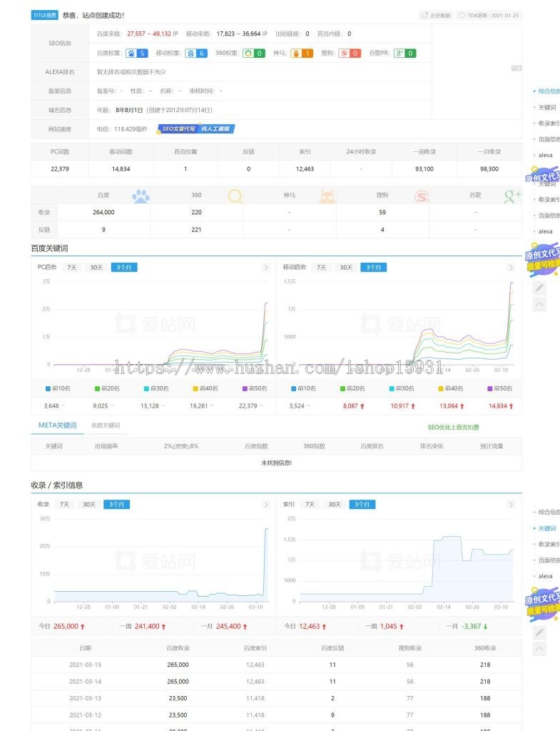Click the 今日 265,000 收录 value
The image size is (560, 731).
pos(66,627)
